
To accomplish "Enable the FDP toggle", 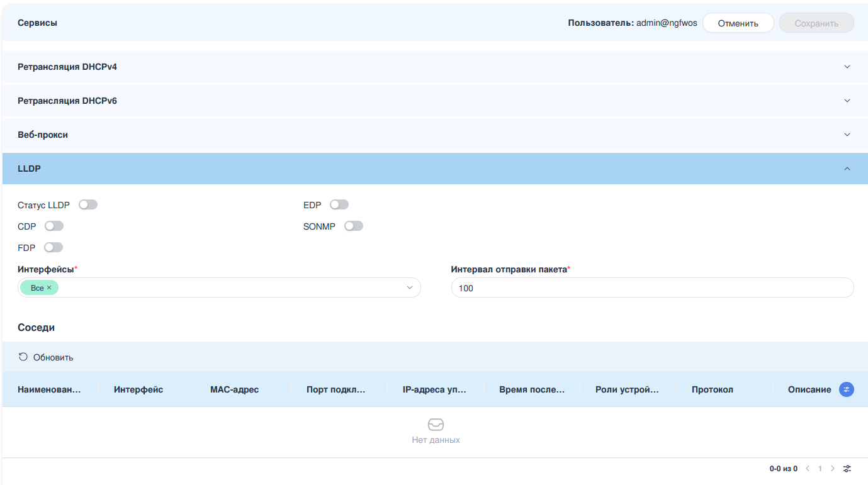I will (54, 248).
